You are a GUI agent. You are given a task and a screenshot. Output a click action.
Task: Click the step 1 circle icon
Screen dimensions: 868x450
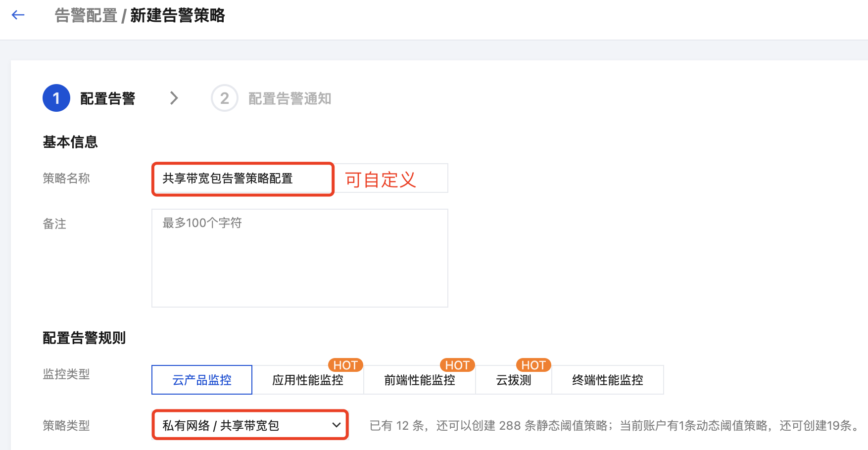pyautogui.click(x=56, y=98)
